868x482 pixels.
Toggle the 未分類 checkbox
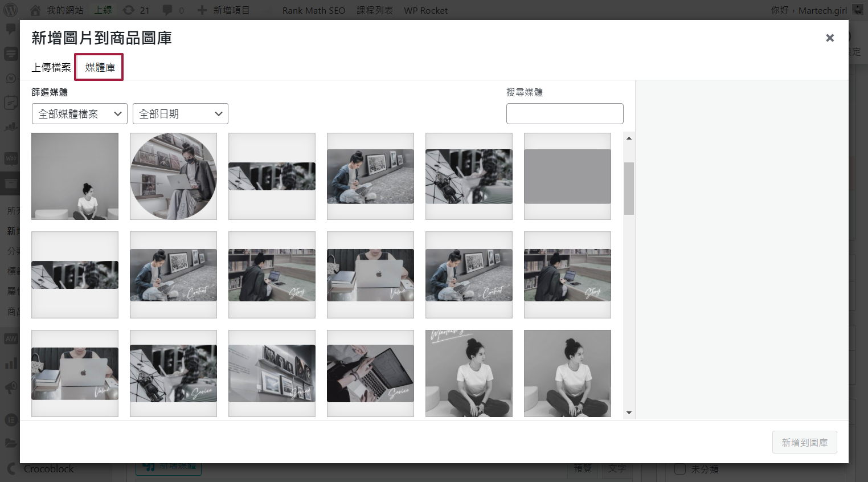coord(680,469)
